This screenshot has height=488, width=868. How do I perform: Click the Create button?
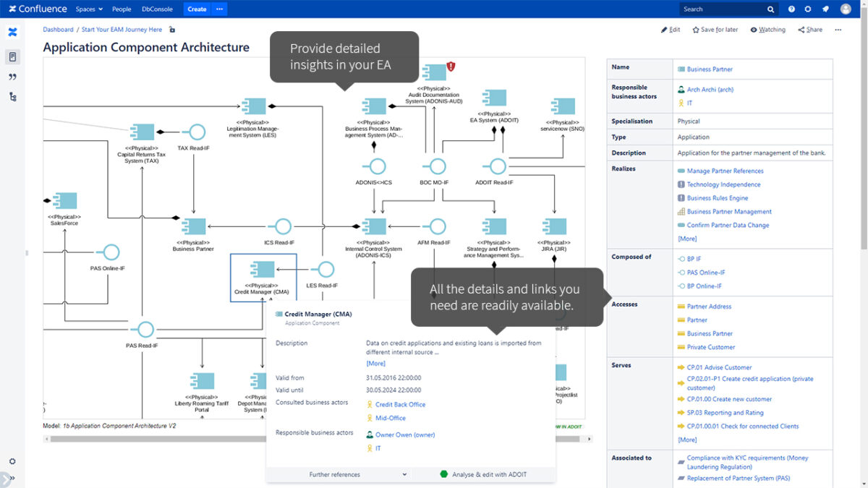click(197, 9)
